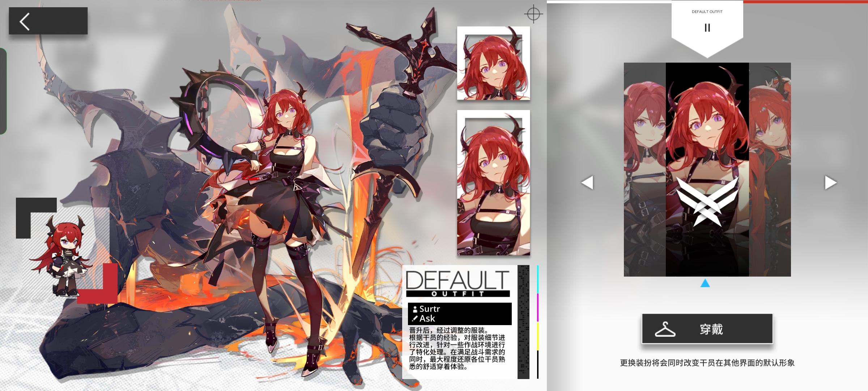Read the outfit description starting 晋升后
The height and width of the screenshot is (391, 868).
coord(457,348)
